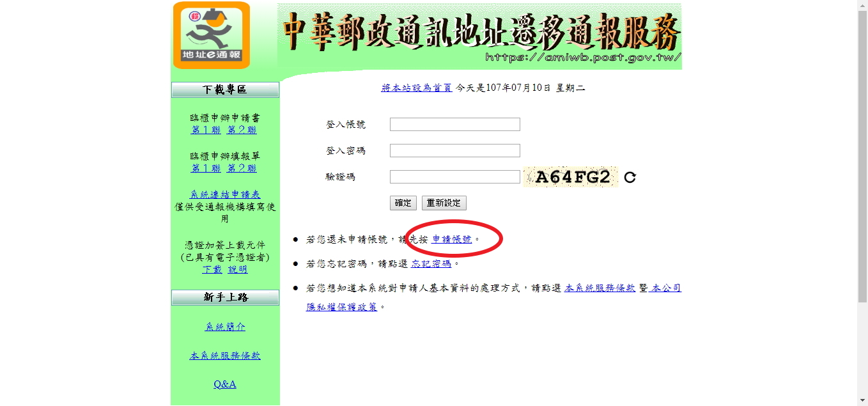Image resolution: width=868 pixels, height=406 pixels.
Task: Open 第1聯 under 臨櫃申辦申請書
Action: 206,130
